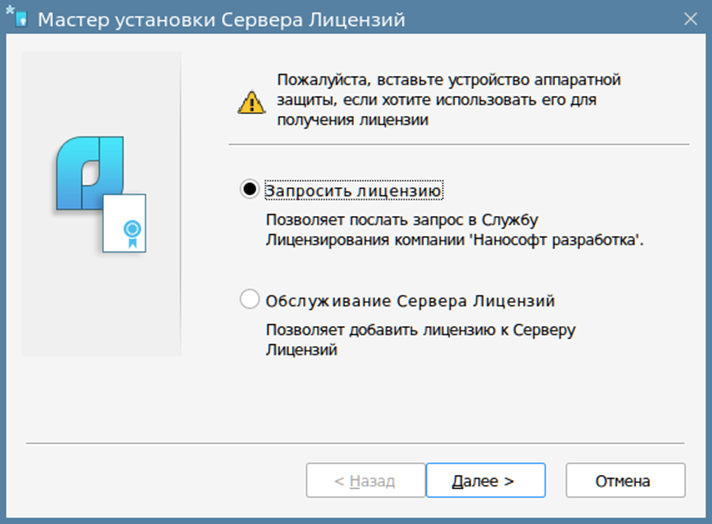This screenshot has height=524, width=712.
Task: Click the hardware protection device warning message
Action: pyautogui.click(x=449, y=100)
